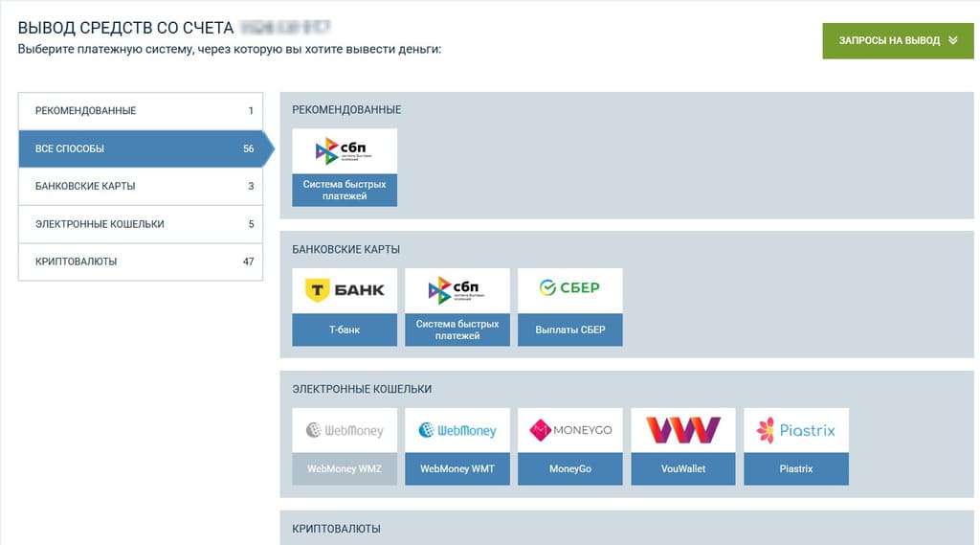Click the СБП logo under Банковские карты

(x=457, y=290)
